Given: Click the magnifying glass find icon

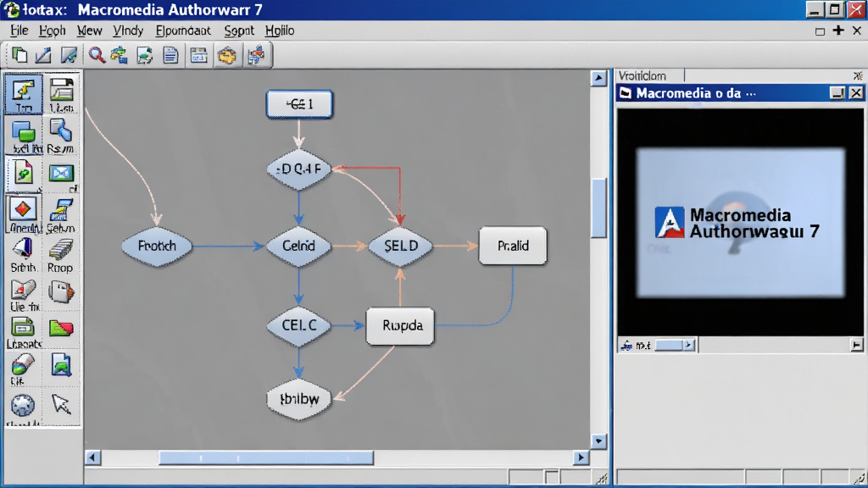Looking at the screenshot, I should pos(97,55).
